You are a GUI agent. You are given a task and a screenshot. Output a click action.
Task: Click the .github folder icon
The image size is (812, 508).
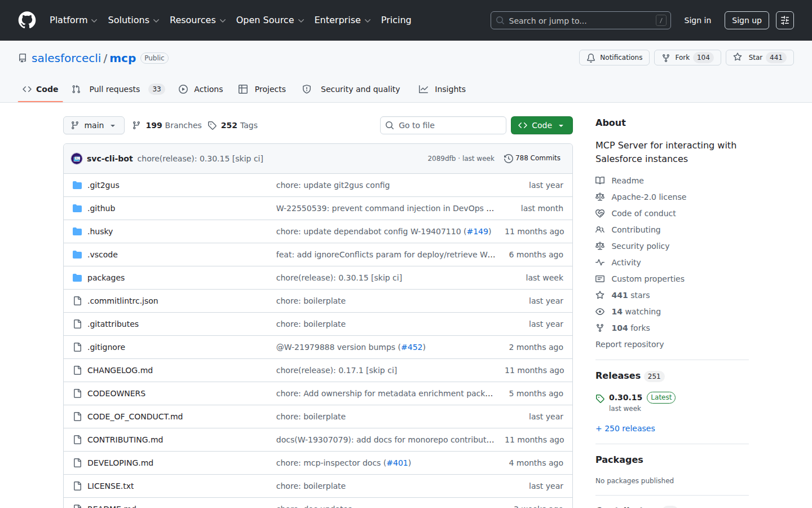pyautogui.click(x=77, y=208)
